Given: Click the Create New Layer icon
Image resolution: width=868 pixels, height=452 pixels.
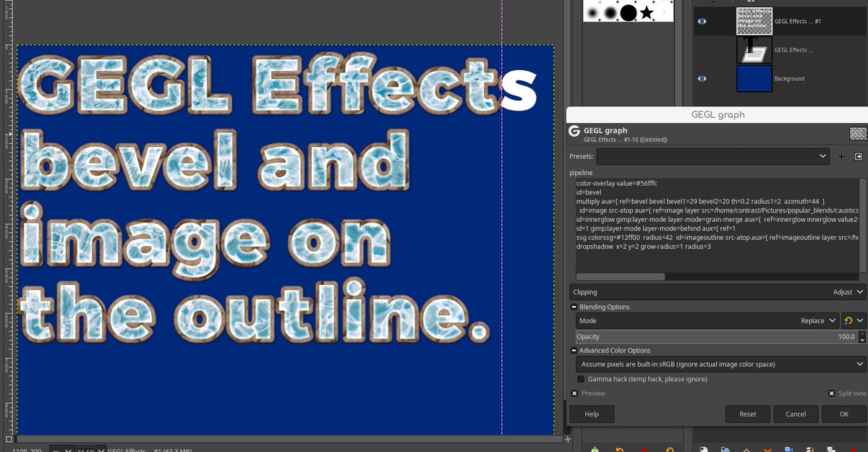Looking at the screenshot, I should [x=703, y=448].
